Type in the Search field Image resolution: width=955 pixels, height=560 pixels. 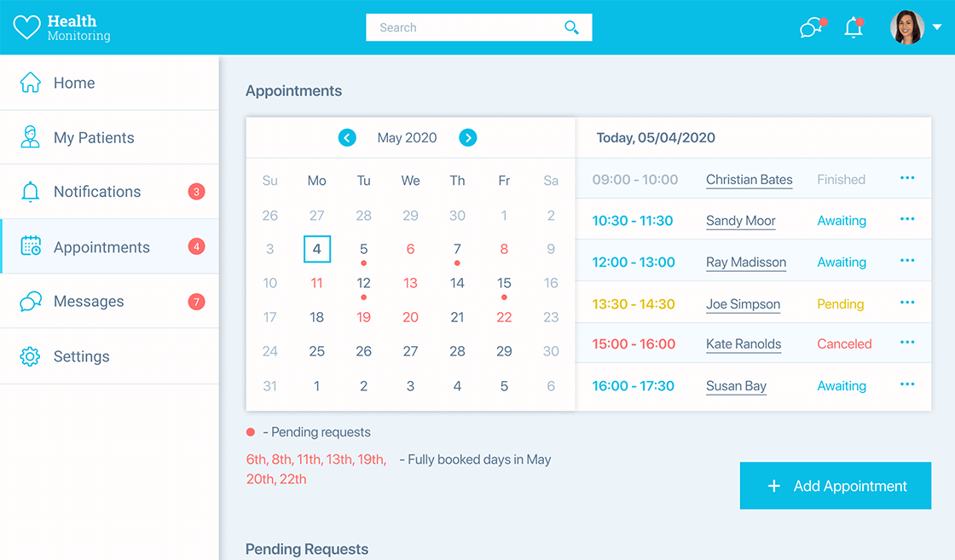465,27
